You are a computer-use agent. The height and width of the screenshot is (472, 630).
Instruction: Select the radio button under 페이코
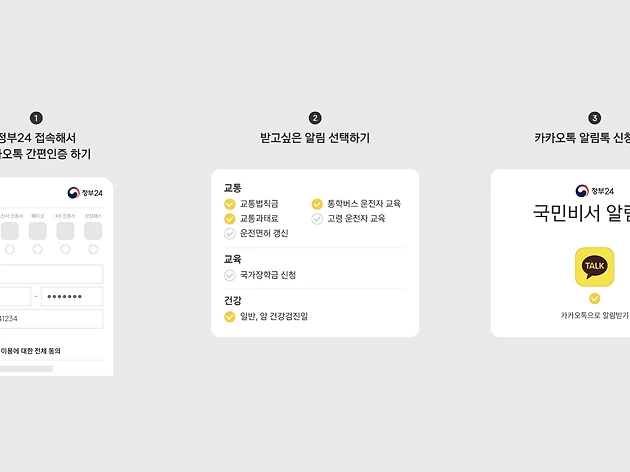coord(37,249)
